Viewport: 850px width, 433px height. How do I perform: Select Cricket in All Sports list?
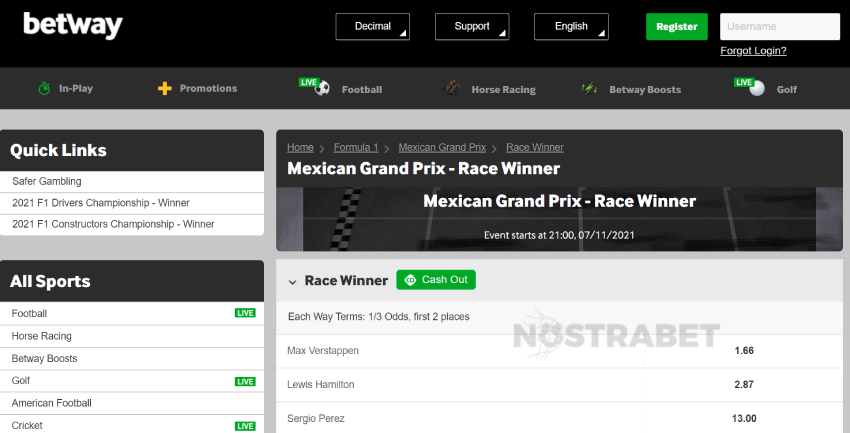132,425
